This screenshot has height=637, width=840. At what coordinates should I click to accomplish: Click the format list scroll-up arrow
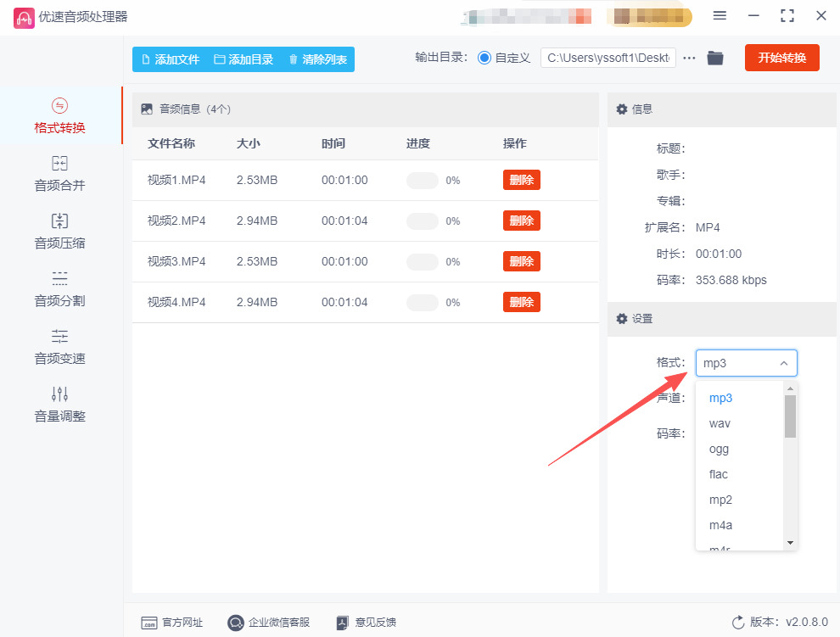point(790,388)
